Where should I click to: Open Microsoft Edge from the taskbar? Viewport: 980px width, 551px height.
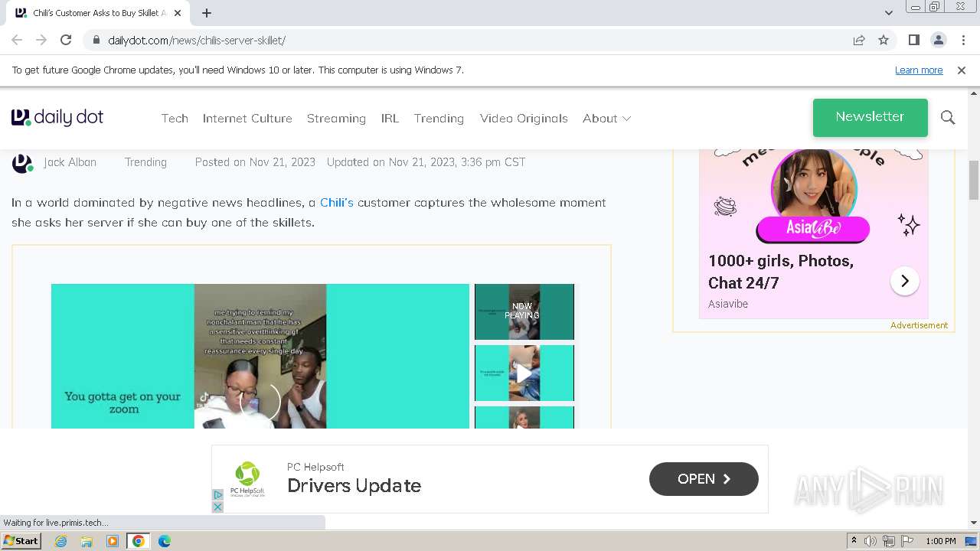coord(164,541)
